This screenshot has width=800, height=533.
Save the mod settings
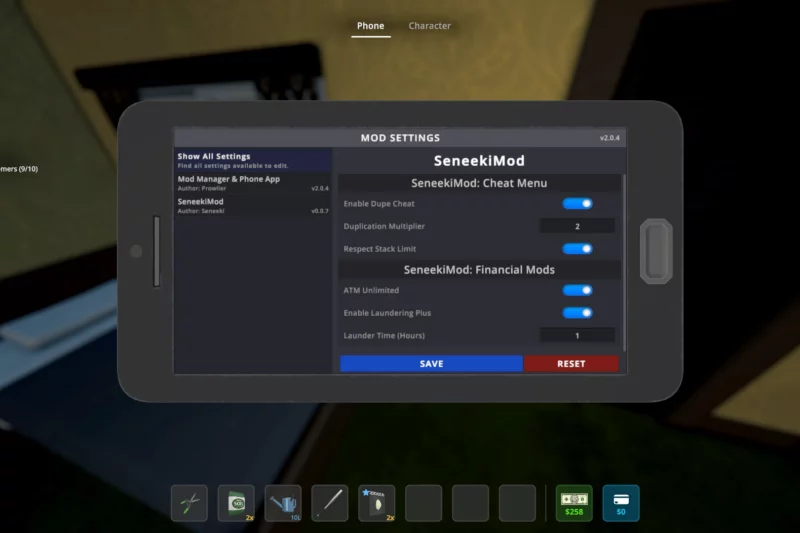click(431, 364)
